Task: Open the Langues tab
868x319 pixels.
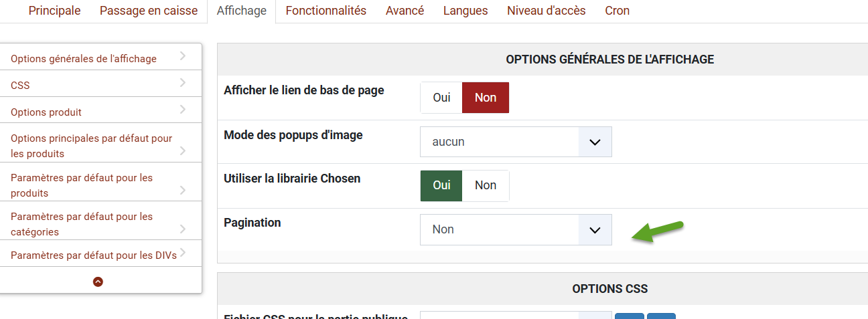Action: coord(465,11)
